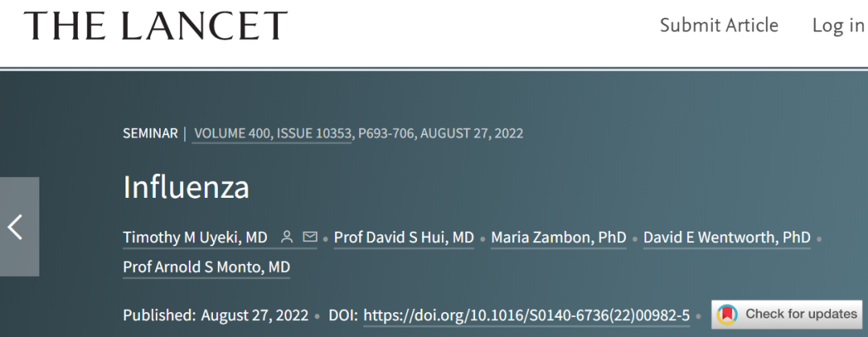Go to The Lancet home via logo
The height and width of the screenshot is (337, 868).
coord(155,26)
